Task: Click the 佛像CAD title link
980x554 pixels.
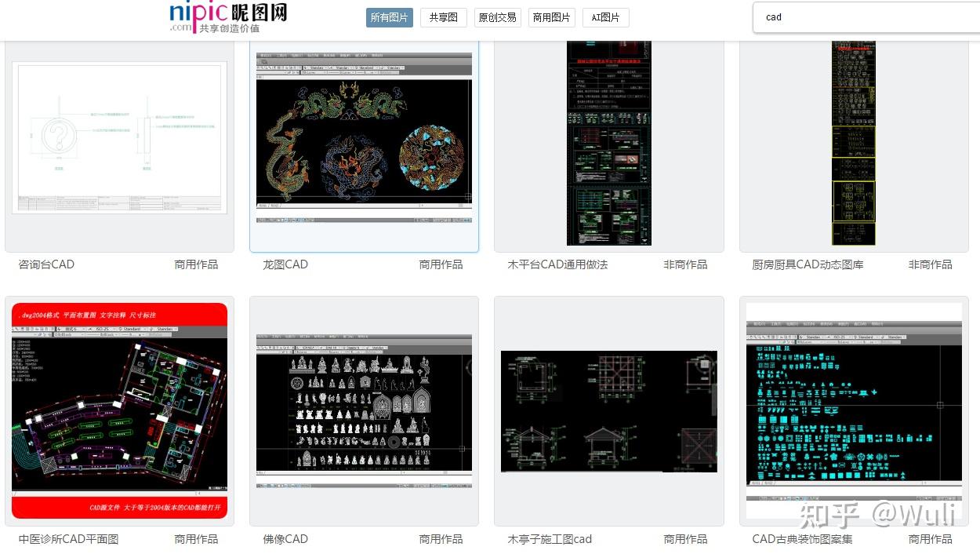Action: (285, 539)
